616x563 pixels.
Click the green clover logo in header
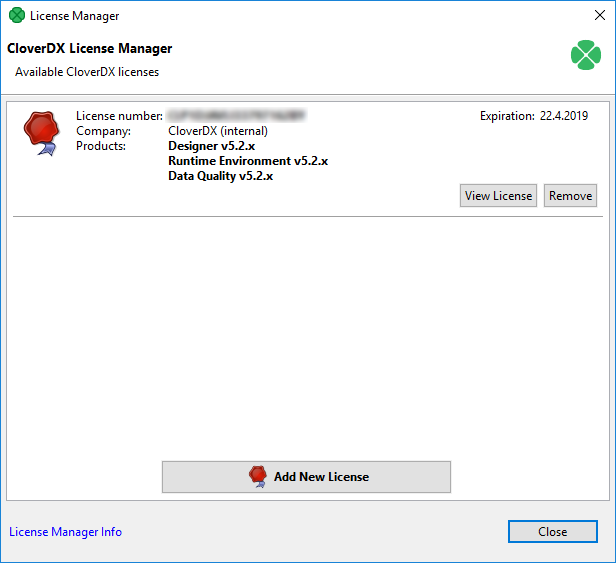click(586, 55)
